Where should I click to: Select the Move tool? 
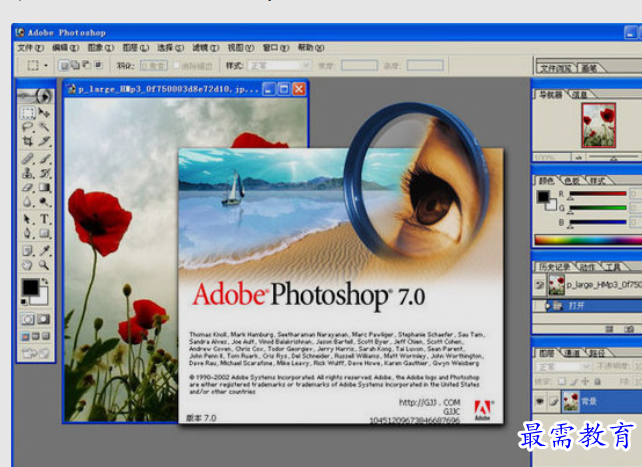click(44, 113)
